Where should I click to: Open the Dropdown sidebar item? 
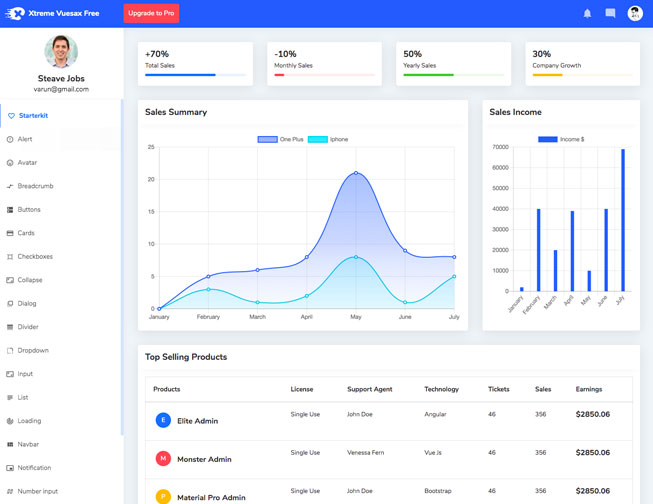point(33,351)
